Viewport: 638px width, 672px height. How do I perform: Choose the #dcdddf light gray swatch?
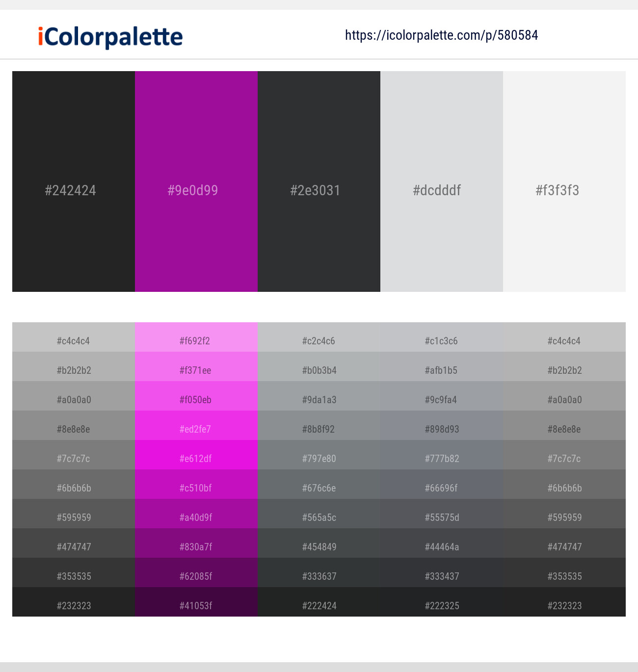click(442, 181)
